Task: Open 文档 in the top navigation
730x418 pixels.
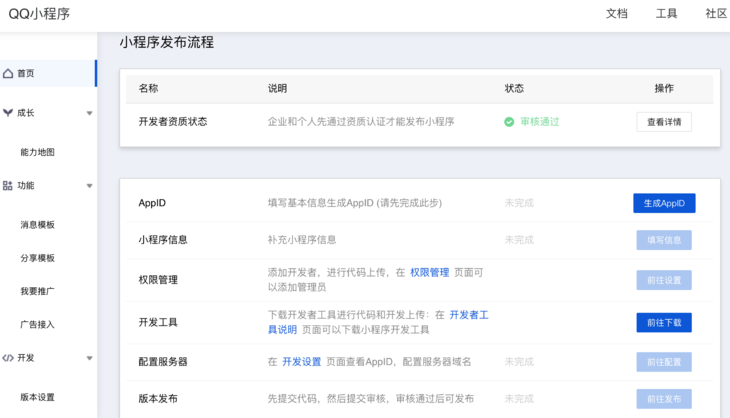Action: click(x=616, y=13)
